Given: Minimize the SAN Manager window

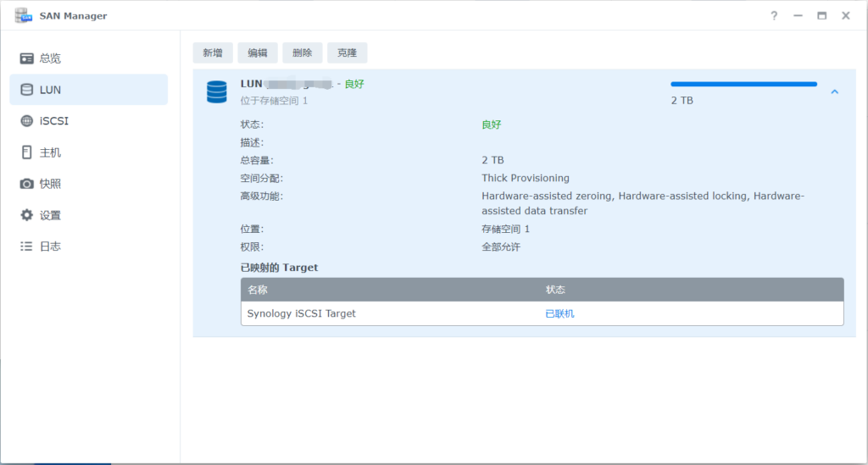Looking at the screenshot, I should (x=798, y=15).
